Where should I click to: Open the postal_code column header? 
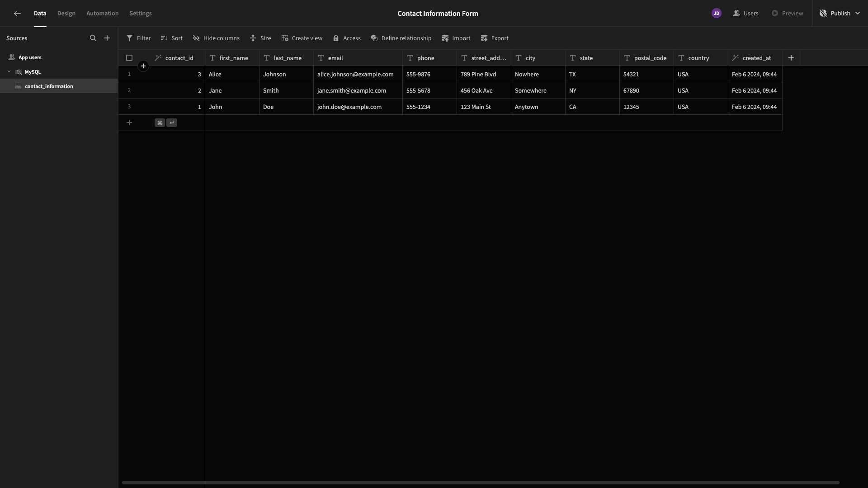pyautogui.click(x=647, y=58)
